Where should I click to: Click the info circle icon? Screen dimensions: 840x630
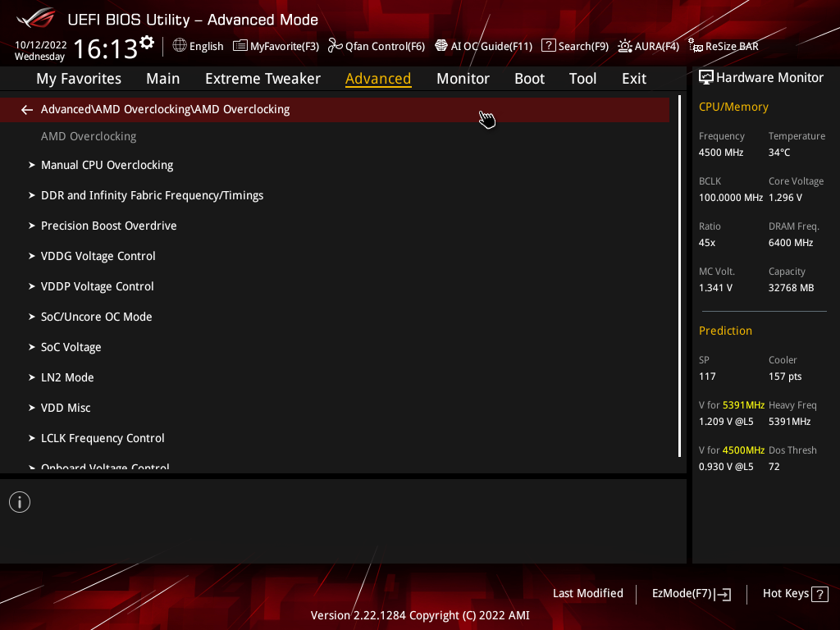[20, 502]
